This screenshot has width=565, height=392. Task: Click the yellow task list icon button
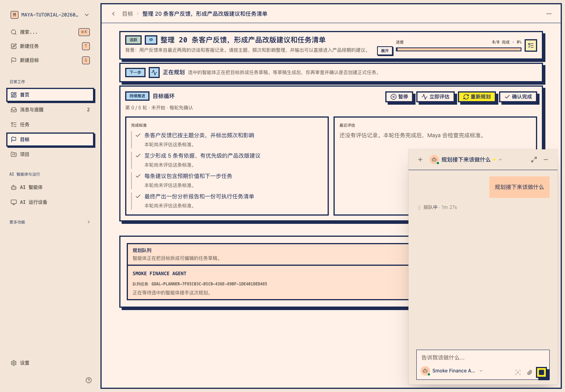[531, 45]
